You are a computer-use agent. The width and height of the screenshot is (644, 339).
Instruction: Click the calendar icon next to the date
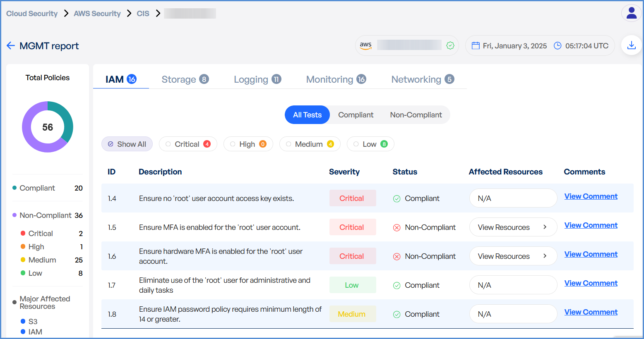(x=476, y=46)
